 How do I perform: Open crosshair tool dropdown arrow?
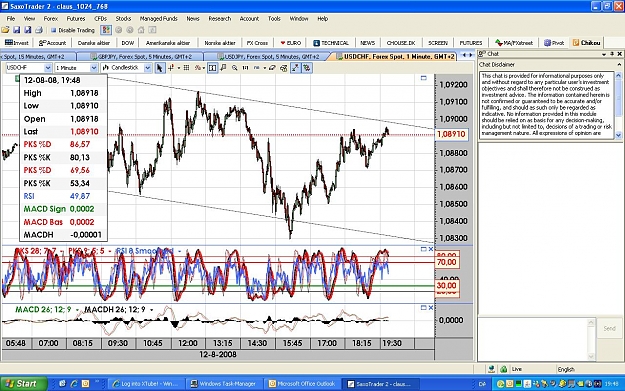tap(178, 68)
